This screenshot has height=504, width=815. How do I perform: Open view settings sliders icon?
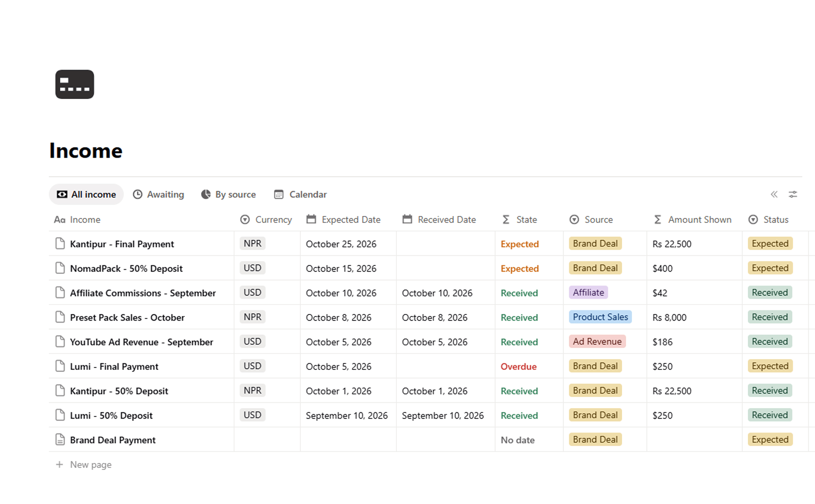(793, 194)
